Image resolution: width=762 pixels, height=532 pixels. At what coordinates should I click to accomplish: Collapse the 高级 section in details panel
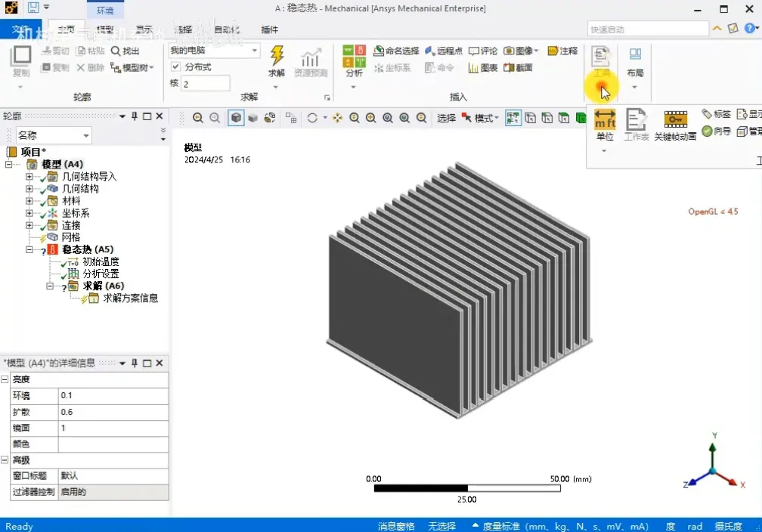tap(5, 459)
